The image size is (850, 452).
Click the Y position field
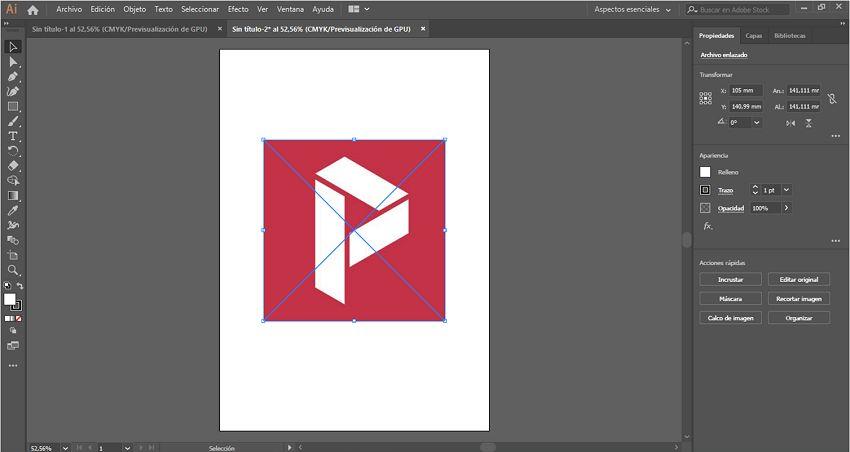tap(746, 107)
